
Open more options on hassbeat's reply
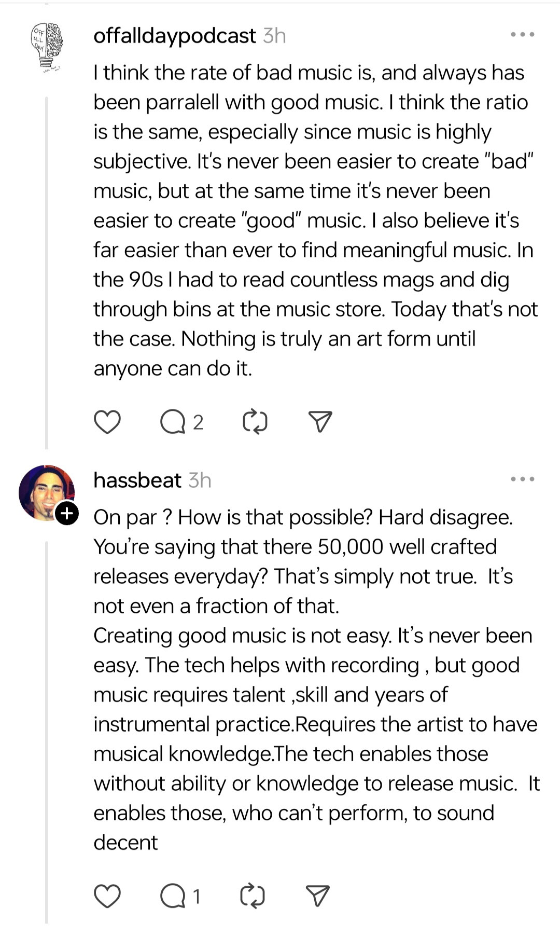pyautogui.click(x=522, y=479)
